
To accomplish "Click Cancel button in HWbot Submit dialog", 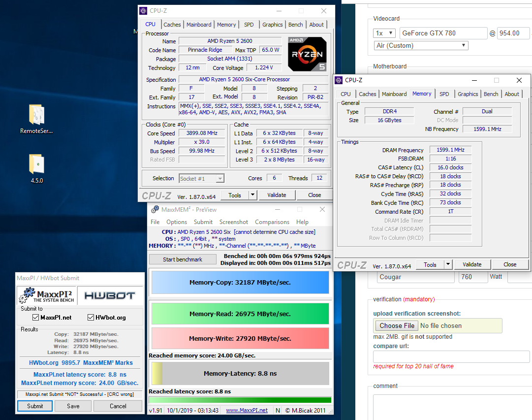I will pos(118,406).
